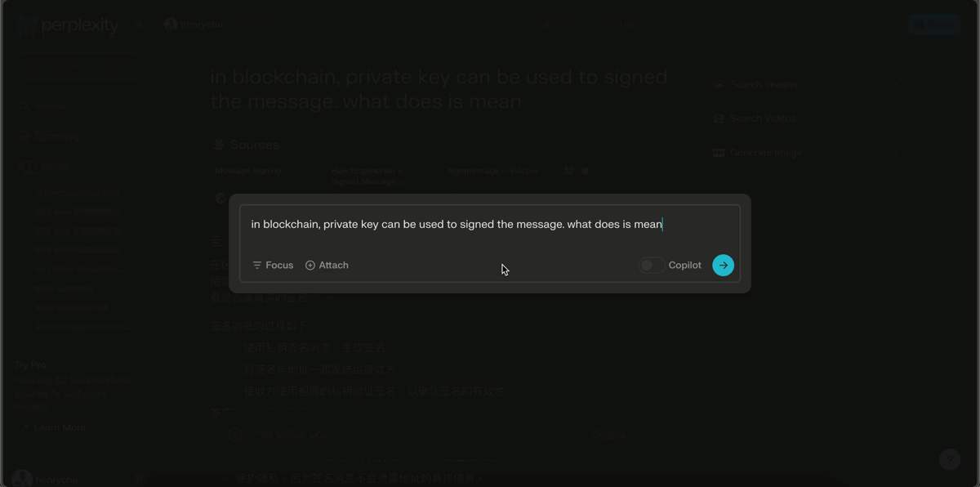The height and width of the screenshot is (487, 980).
Task: Click the Sources heading icon
Action: pyautogui.click(x=218, y=145)
